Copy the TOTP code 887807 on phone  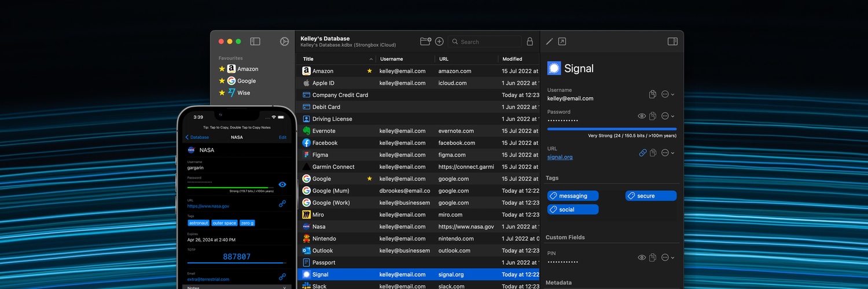click(x=236, y=257)
